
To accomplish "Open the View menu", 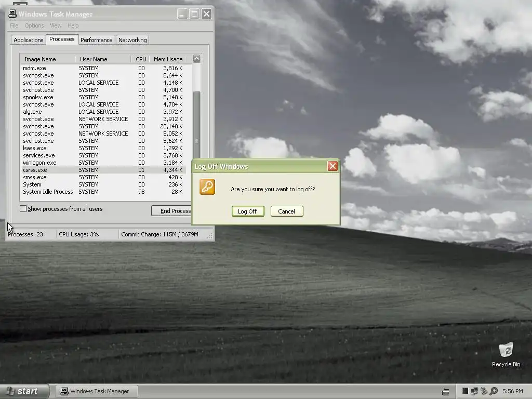I will pos(56,25).
